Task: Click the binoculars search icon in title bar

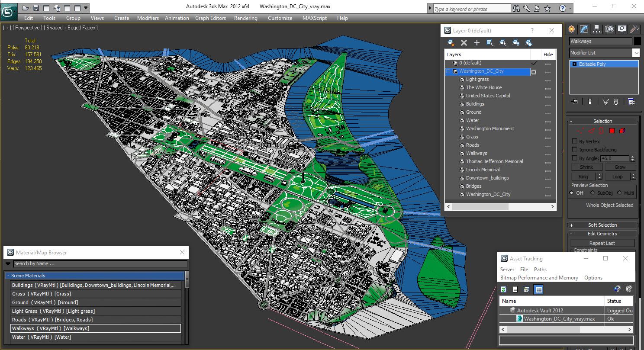Action: pos(516,8)
